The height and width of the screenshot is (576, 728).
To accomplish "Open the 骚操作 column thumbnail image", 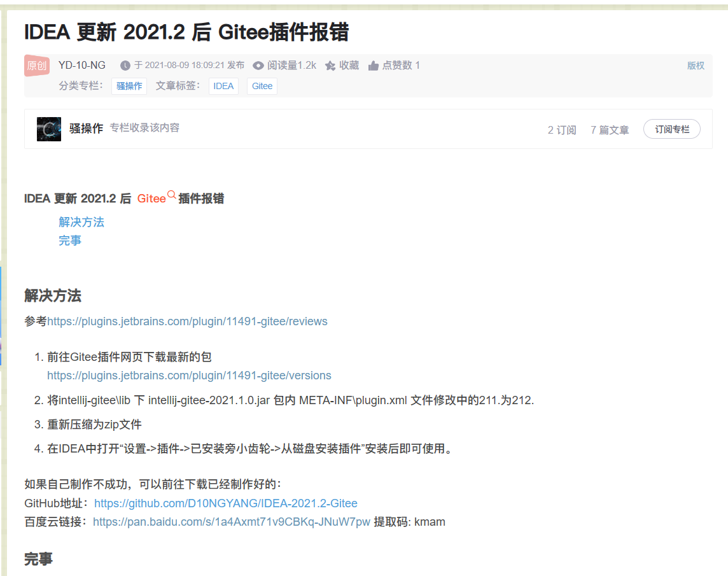I will point(49,129).
